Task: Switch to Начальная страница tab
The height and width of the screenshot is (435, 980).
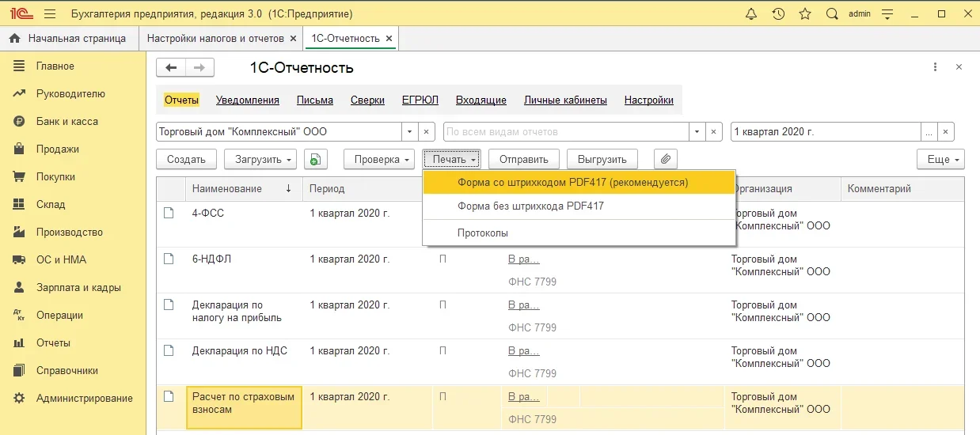Action: [x=70, y=38]
